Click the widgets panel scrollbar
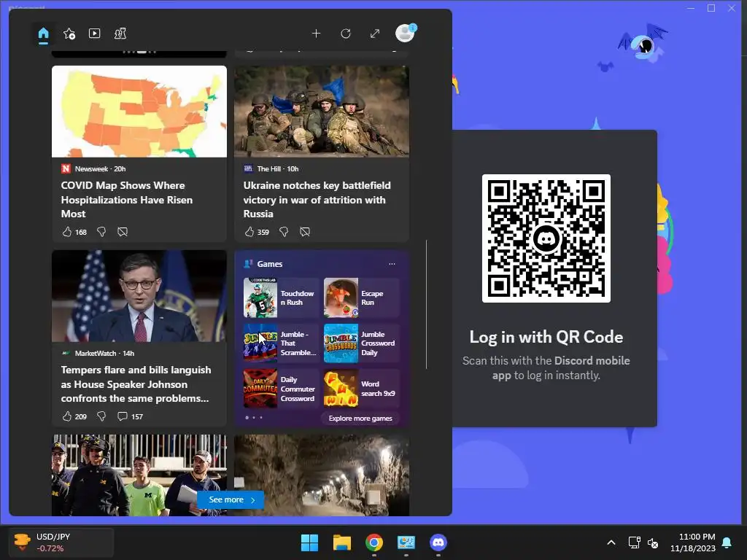This screenshot has height=560, width=747. (426, 305)
